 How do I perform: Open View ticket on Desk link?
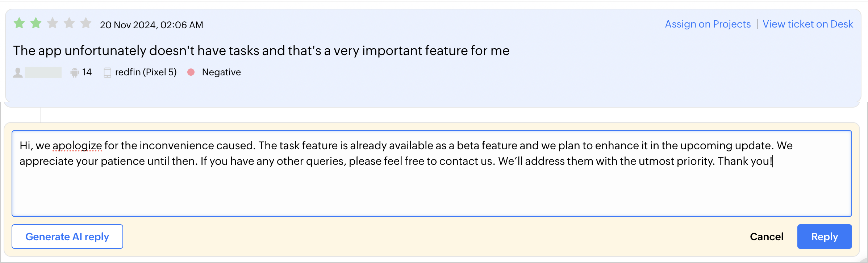pyautogui.click(x=808, y=24)
